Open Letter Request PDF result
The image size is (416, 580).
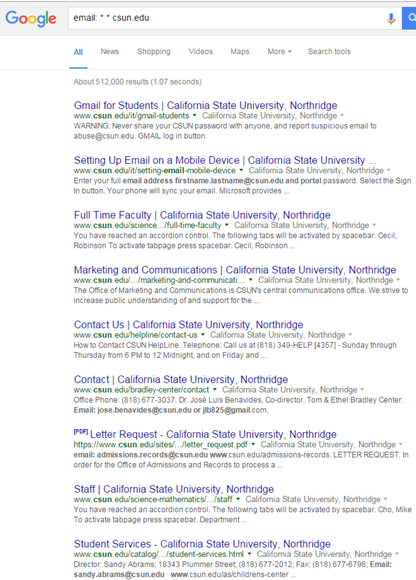tap(213, 434)
